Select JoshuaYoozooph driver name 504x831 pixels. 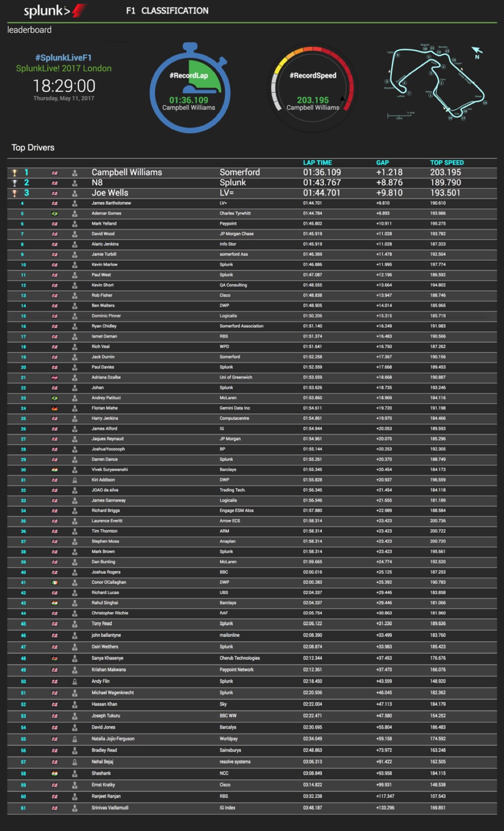click(x=108, y=449)
